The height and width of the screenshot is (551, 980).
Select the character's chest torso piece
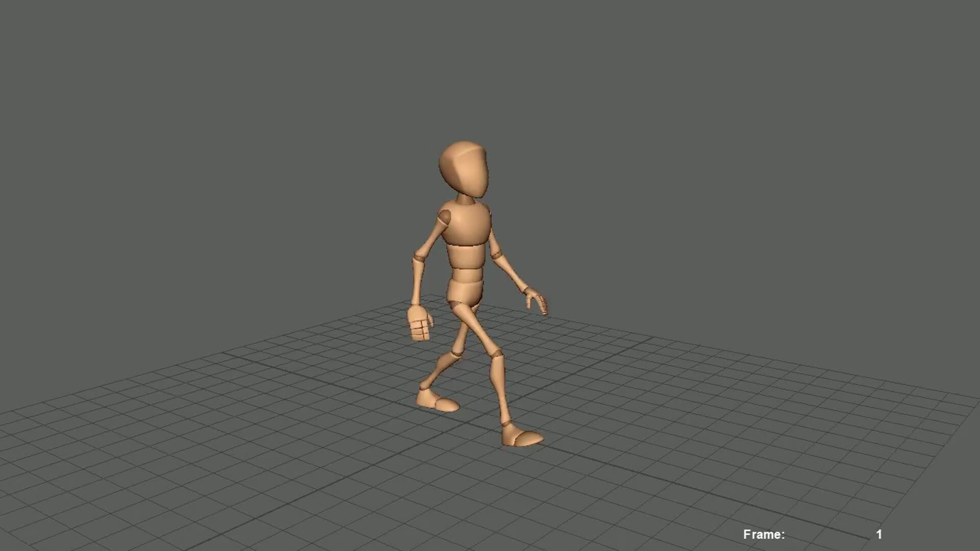pos(467,223)
